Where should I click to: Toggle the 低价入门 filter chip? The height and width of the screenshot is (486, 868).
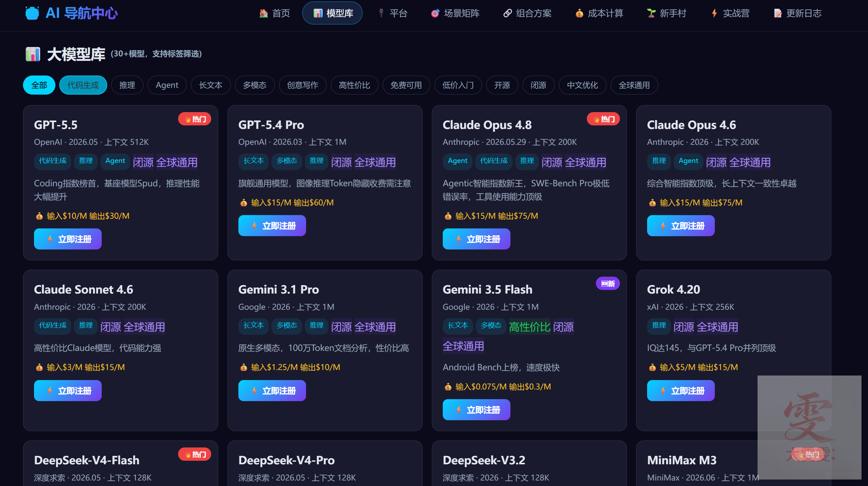tap(458, 85)
